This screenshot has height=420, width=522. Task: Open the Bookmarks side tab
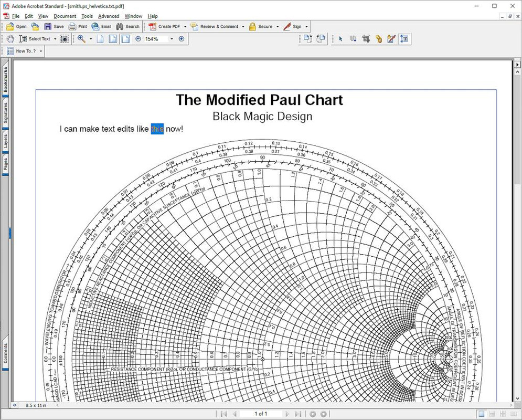5,79
